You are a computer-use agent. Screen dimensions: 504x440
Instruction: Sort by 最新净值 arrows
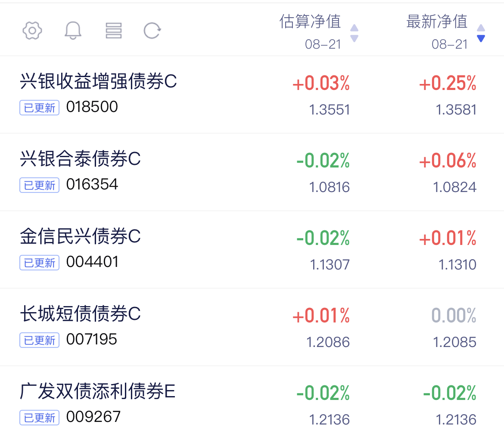481,33
